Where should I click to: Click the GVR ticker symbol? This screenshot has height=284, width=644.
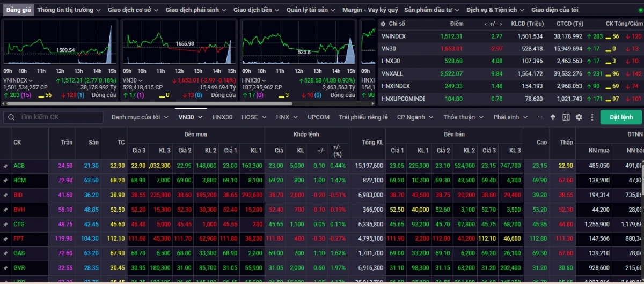coord(19,267)
